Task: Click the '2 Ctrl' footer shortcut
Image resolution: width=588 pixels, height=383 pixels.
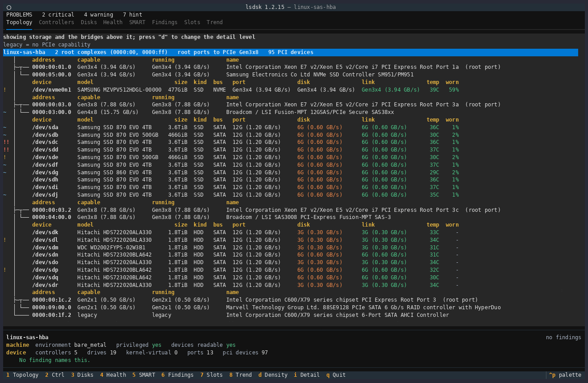Action: [55, 375]
